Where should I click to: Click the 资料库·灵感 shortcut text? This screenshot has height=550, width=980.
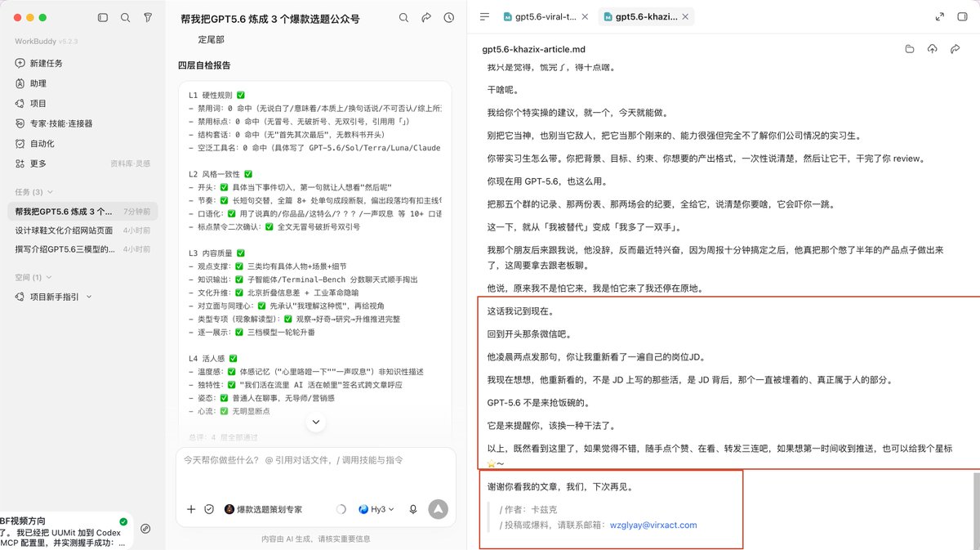pyautogui.click(x=130, y=163)
